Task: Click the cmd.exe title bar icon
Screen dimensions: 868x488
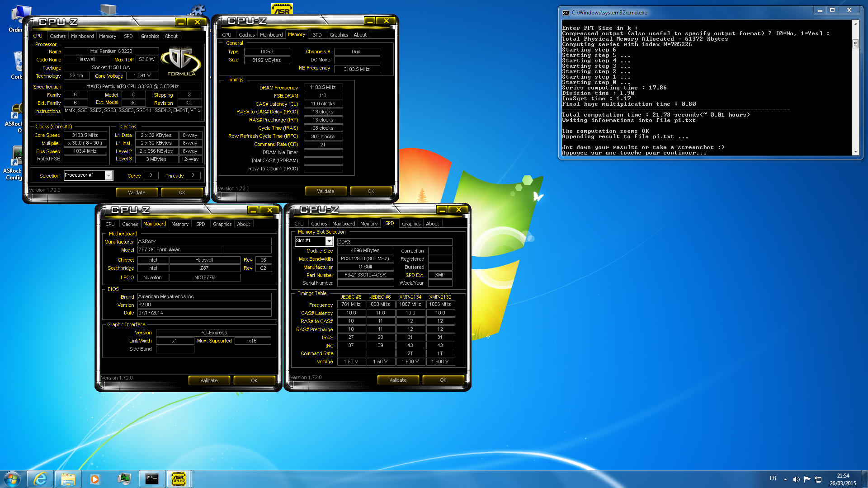Action: [x=566, y=13]
